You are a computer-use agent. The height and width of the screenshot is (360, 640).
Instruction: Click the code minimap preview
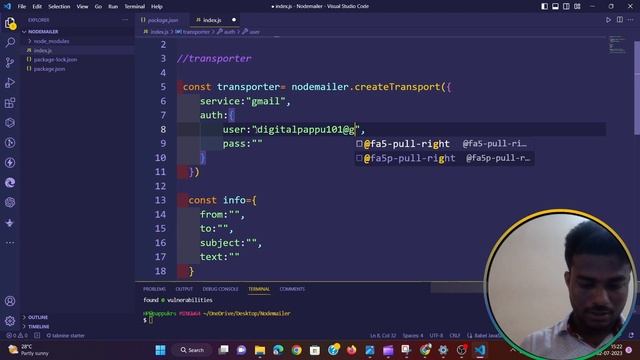617,45
